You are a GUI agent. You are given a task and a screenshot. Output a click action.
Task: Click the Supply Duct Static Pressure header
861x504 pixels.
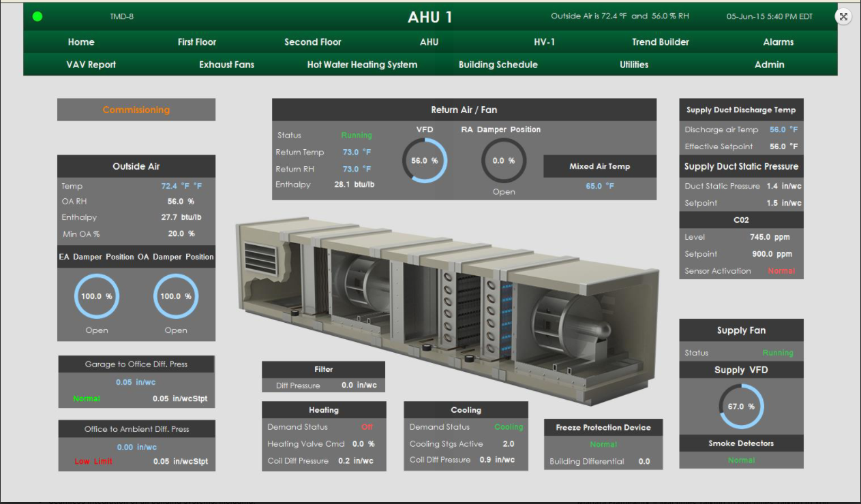[x=741, y=166]
